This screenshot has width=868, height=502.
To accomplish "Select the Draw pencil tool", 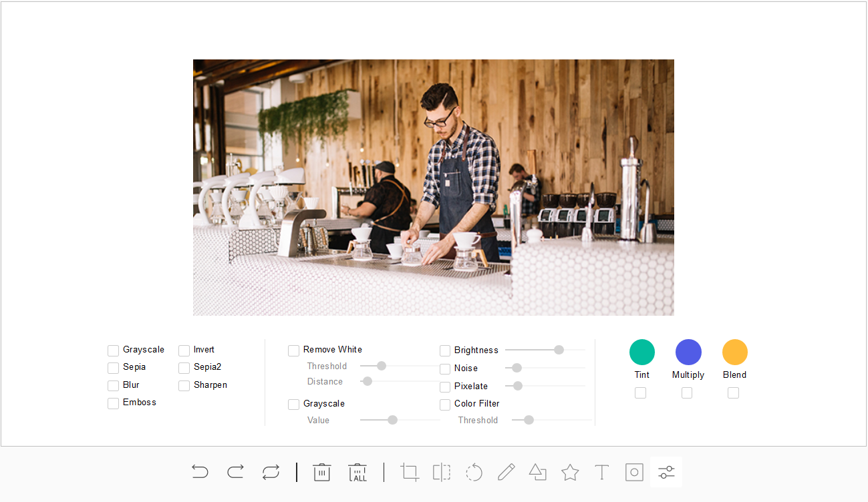I will [x=506, y=473].
